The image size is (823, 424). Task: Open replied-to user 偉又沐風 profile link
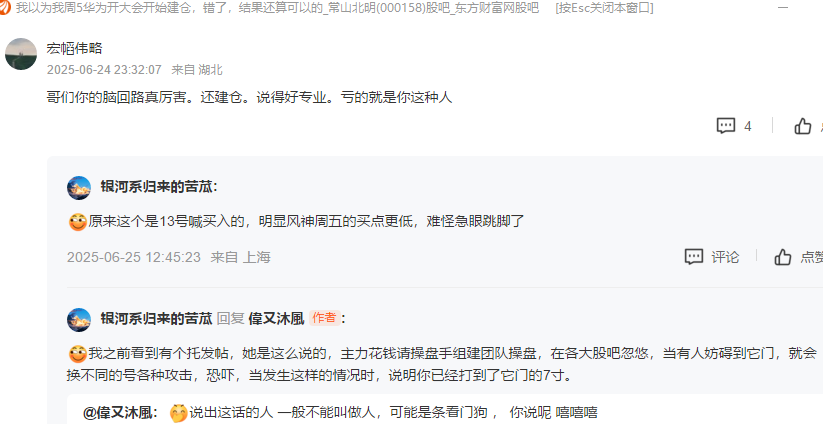277,319
